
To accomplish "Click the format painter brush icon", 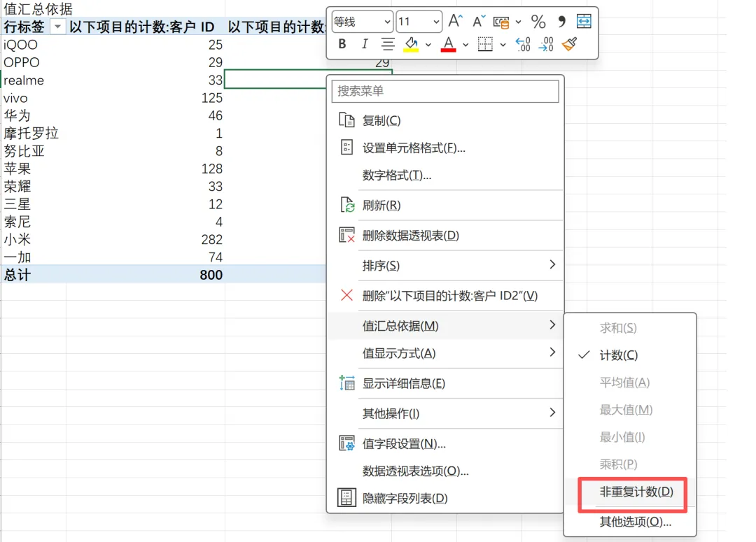I will pyautogui.click(x=569, y=44).
